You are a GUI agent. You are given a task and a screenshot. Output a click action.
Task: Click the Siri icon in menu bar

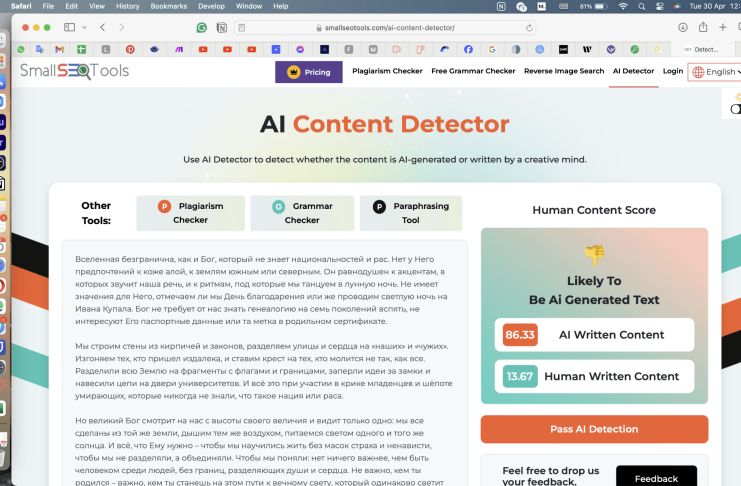[677, 6]
